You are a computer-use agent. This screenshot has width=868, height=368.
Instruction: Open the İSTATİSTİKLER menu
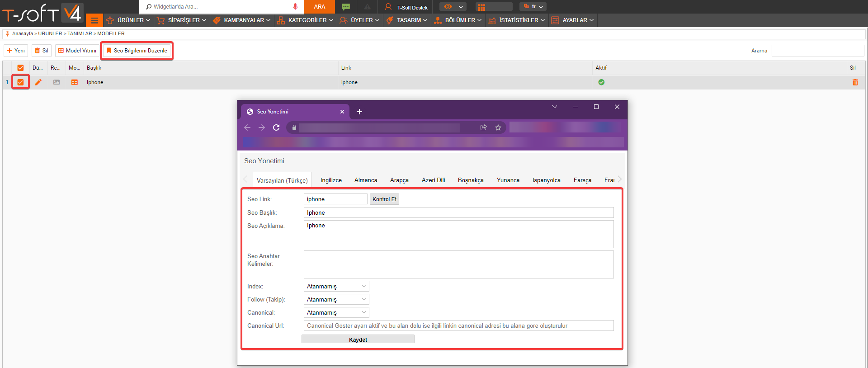pos(517,20)
